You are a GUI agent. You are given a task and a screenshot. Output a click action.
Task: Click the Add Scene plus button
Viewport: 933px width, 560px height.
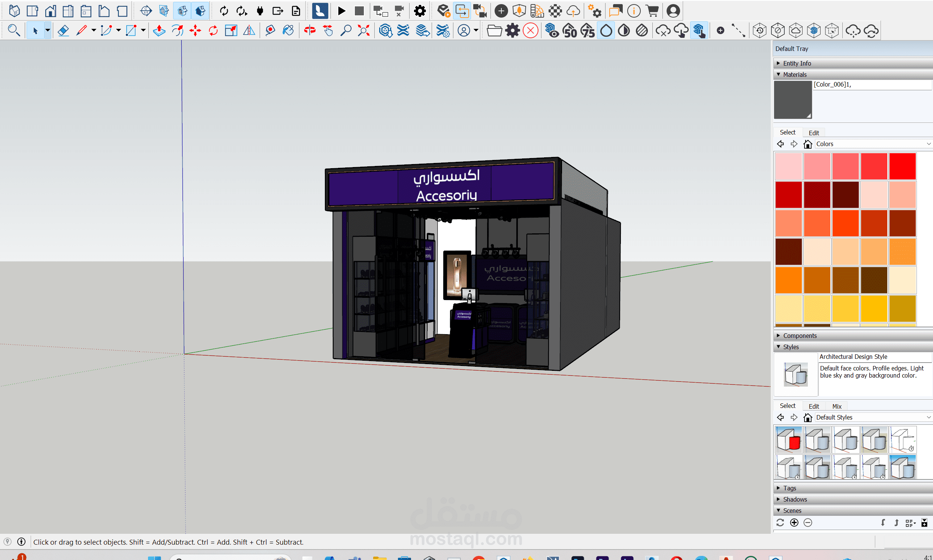pos(794,523)
